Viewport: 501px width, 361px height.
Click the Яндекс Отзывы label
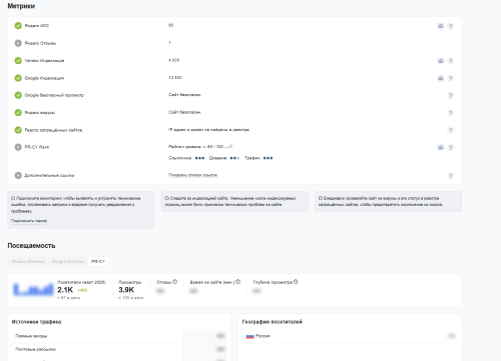pyautogui.click(x=40, y=43)
